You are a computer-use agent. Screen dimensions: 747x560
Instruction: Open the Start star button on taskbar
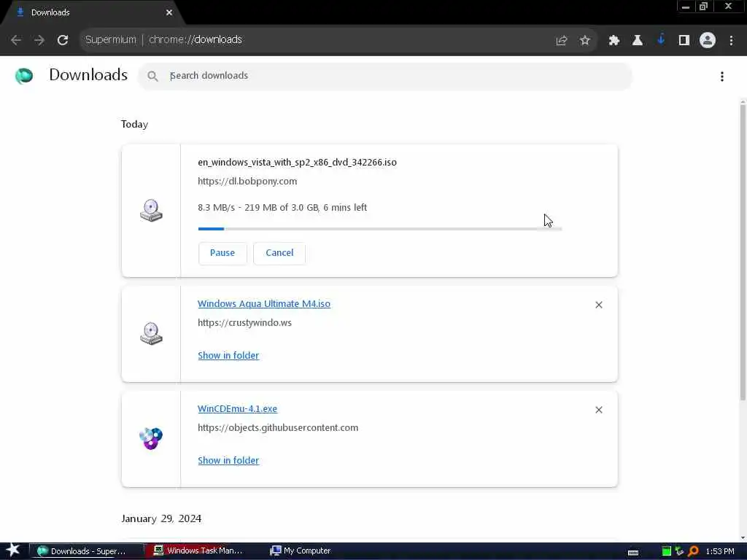click(13, 551)
